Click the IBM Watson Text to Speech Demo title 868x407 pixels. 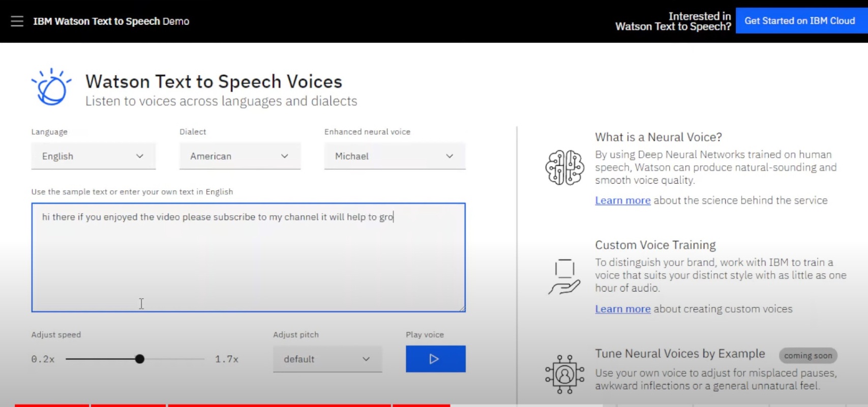111,21
